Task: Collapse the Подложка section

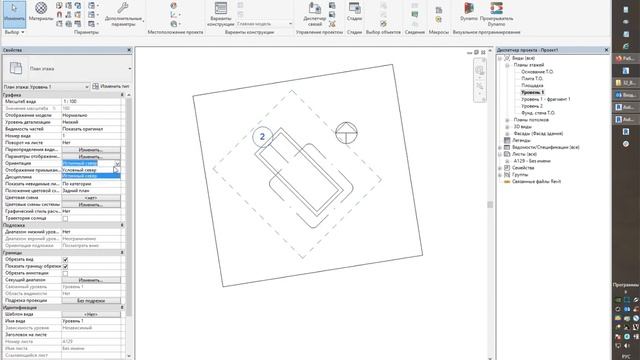Action: [122, 225]
